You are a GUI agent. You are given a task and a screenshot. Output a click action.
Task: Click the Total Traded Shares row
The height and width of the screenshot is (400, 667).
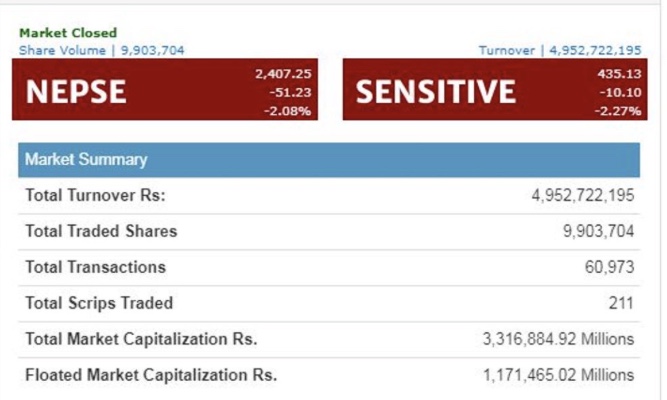point(329,231)
